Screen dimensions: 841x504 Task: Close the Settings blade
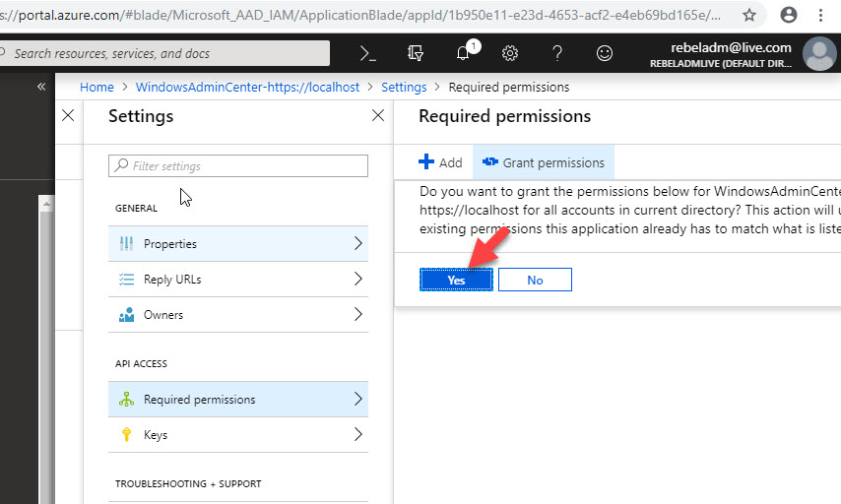pyautogui.click(x=378, y=115)
